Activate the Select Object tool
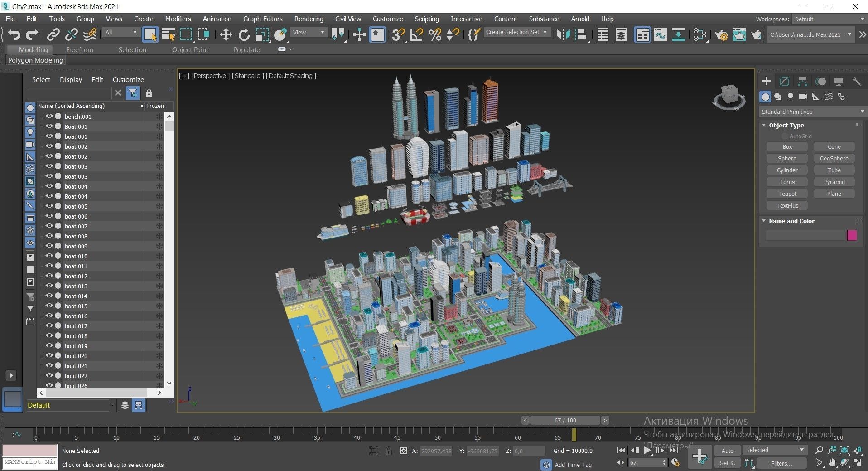Viewport: 868px width, 471px height. [x=150, y=34]
